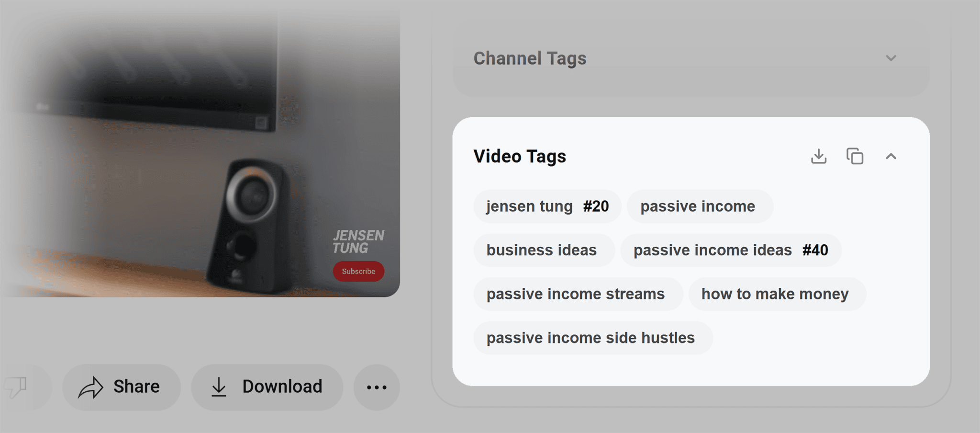Viewport: 980px width, 433px height.
Task: Select 'passive income side hustles' tag
Action: [x=592, y=338]
